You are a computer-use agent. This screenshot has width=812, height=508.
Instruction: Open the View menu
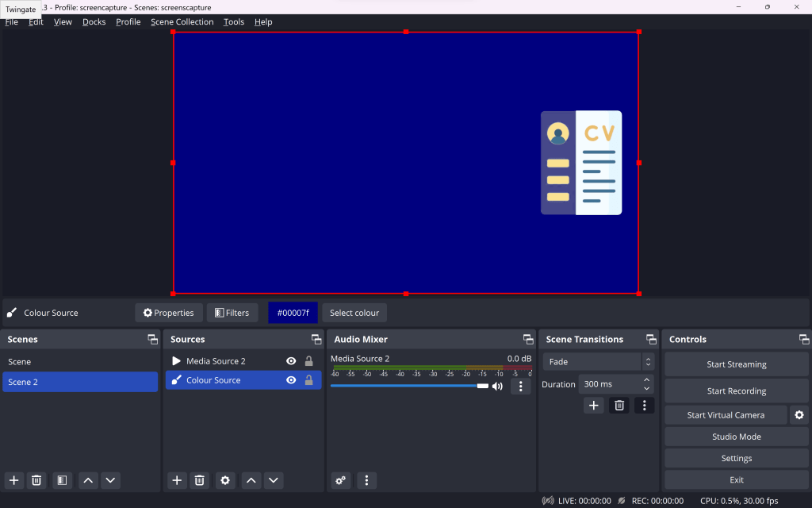pos(63,21)
